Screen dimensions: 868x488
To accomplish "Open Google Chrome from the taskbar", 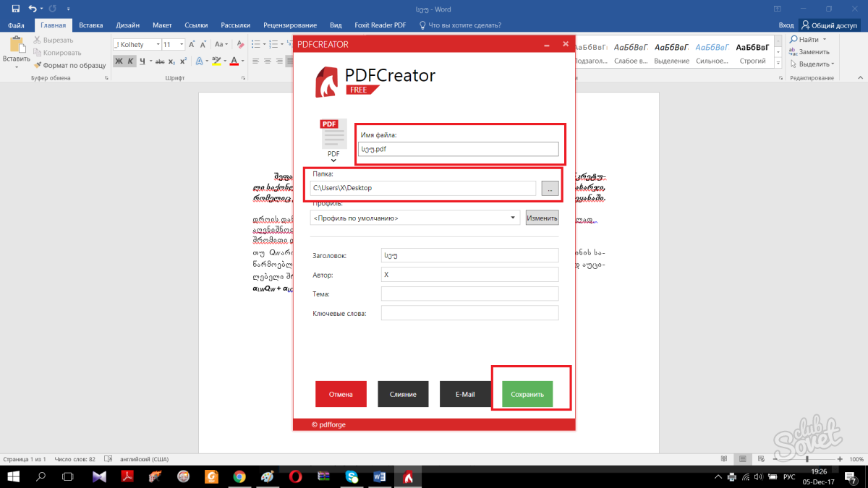I will (239, 476).
